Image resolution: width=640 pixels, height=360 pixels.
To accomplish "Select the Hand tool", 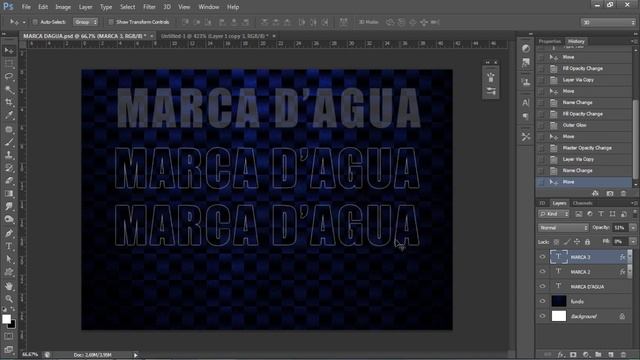I will pyautogui.click(x=9, y=286).
